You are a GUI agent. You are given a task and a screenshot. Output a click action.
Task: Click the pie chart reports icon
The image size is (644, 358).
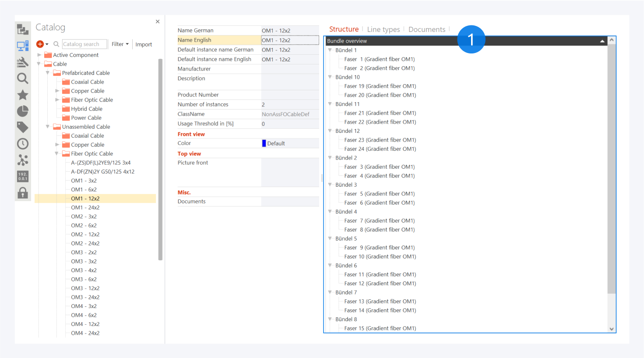[23, 111]
